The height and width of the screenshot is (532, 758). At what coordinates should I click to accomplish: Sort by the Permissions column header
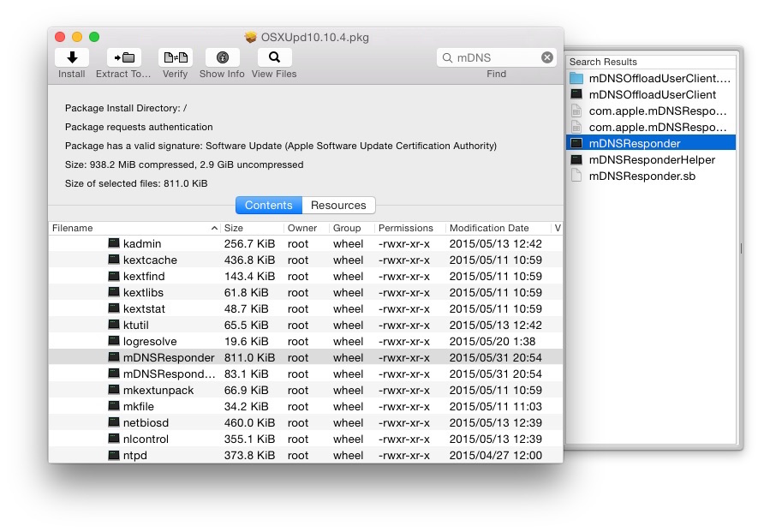(409, 228)
